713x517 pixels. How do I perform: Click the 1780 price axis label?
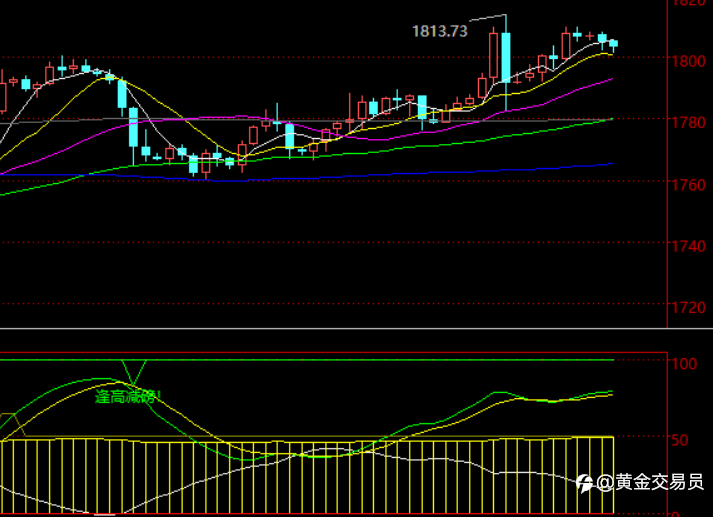[x=689, y=122]
